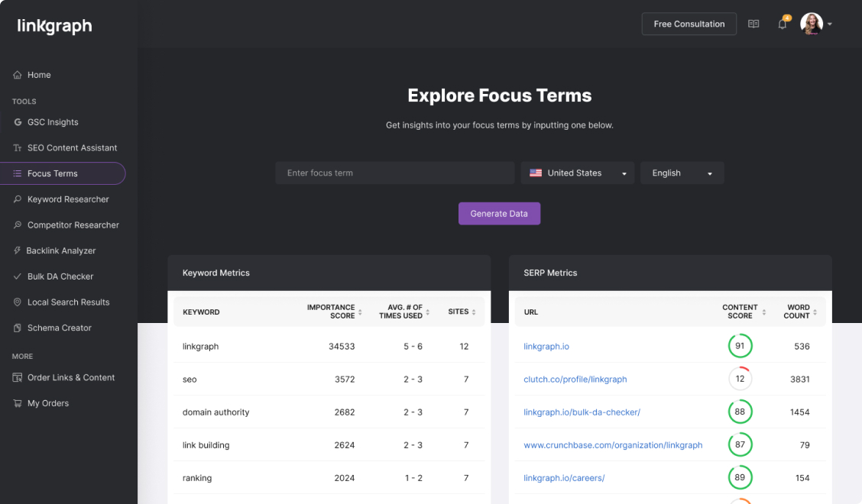Screen dimensions: 862x504
Task: Expand the profile menu arrow beside avatar
Action: coord(830,24)
